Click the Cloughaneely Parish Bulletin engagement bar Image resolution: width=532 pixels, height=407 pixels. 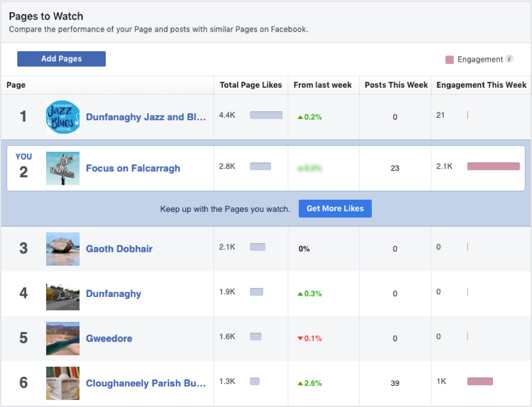(480, 381)
